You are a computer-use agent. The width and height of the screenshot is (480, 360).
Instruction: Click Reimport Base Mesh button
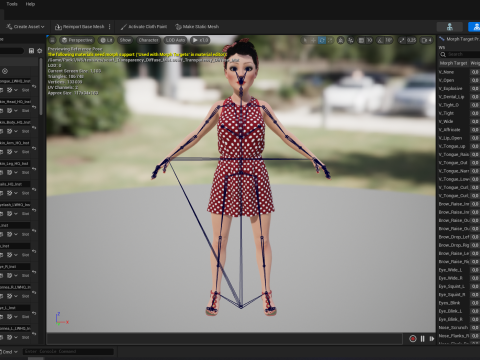click(80, 27)
